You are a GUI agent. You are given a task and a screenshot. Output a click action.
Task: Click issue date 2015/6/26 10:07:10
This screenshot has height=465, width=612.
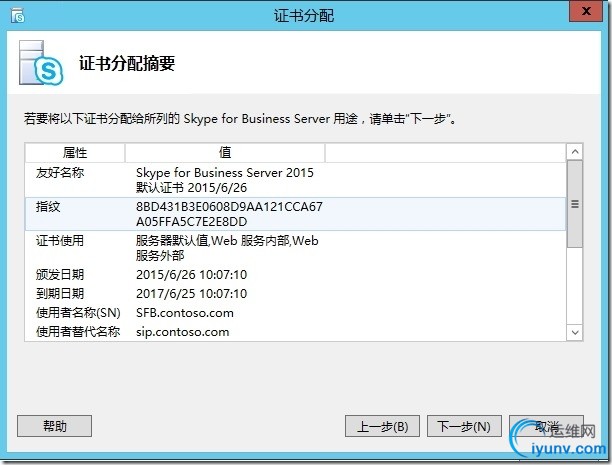click(x=191, y=274)
